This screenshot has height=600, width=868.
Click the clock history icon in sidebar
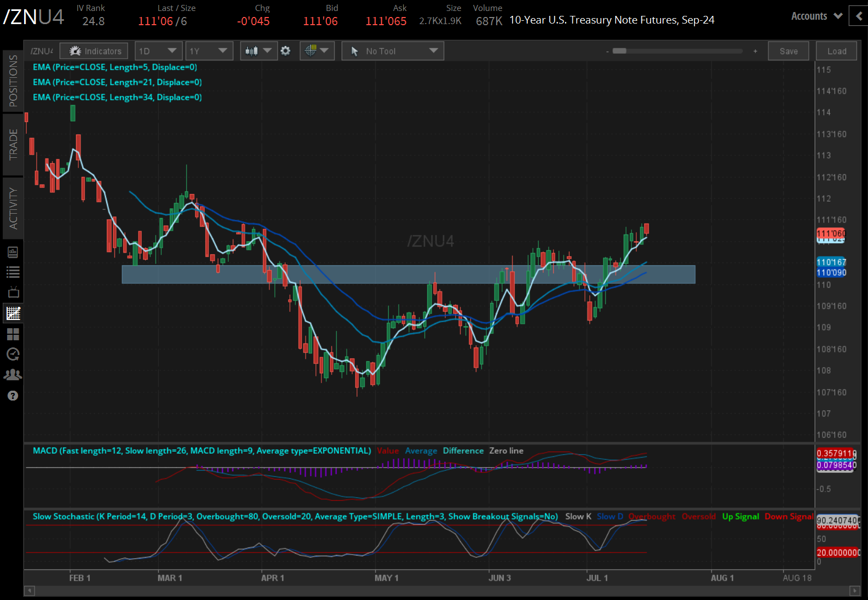tap(13, 355)
